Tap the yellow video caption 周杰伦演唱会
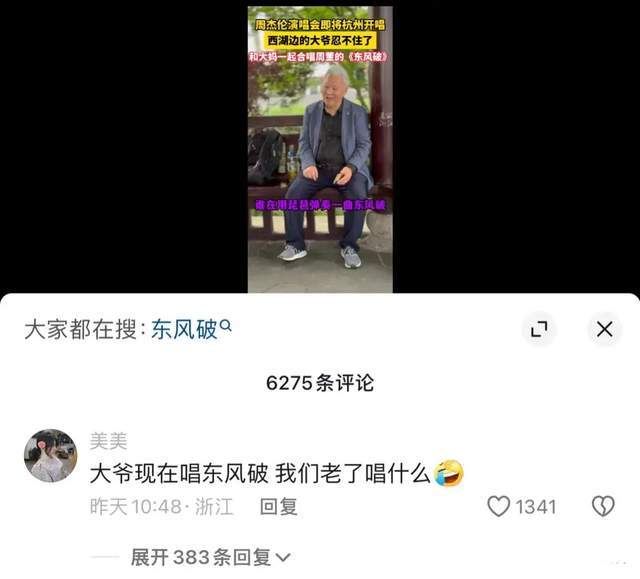The image size is (640, 579). pyautogui.click(x=320, y=24)
